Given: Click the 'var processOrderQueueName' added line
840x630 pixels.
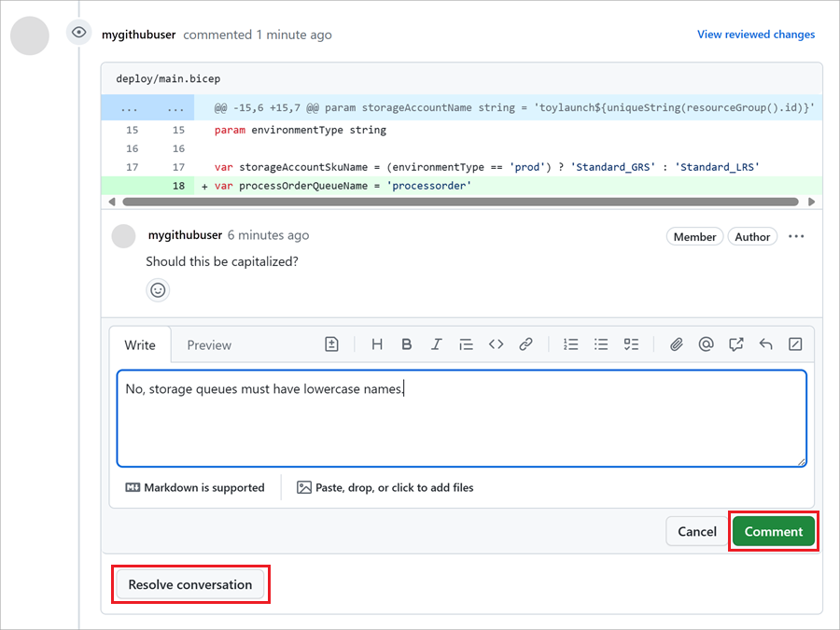Looking at the screenshot, I should coord(343,186).
